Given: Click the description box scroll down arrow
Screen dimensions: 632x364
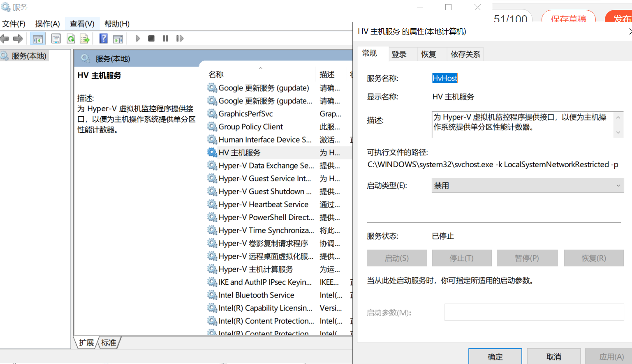Looking at the screenshot, I should tap(618, 132).
